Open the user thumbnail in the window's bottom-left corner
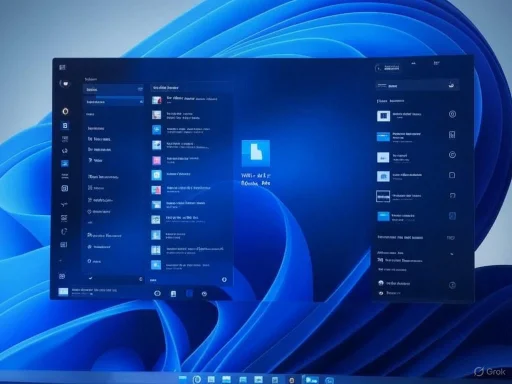 pyautogui.click(x=63, y=292)
